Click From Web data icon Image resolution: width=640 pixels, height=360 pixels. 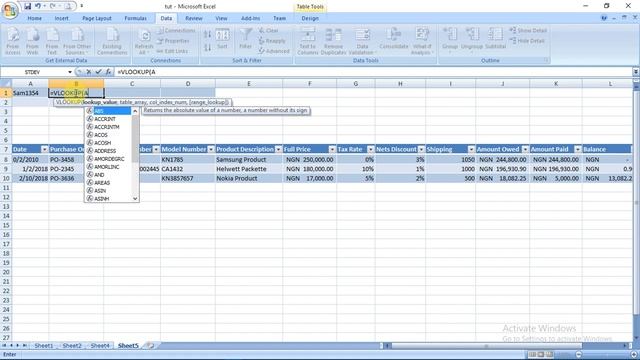[32, 41]
